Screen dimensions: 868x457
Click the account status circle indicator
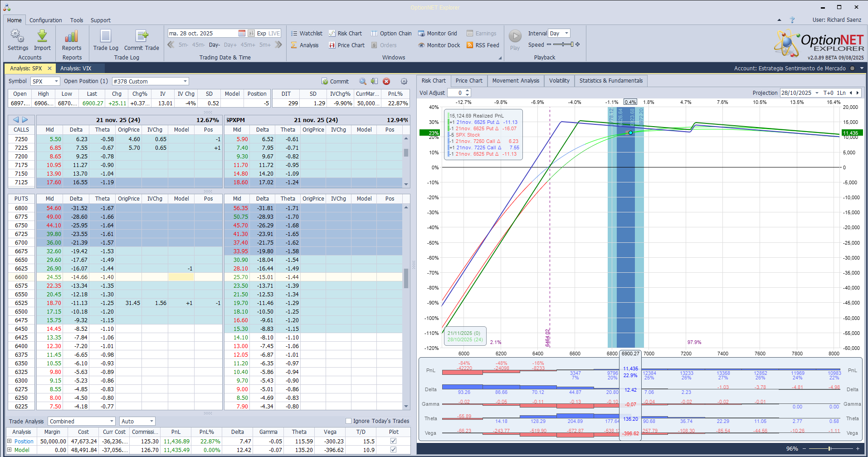(x=852, y=69)
